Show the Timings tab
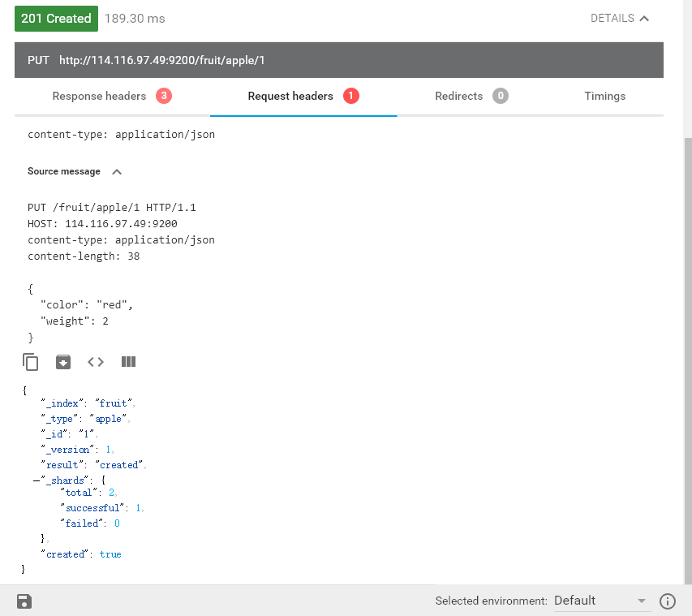This screenshot has height=616, width=692. click(605, 96)
